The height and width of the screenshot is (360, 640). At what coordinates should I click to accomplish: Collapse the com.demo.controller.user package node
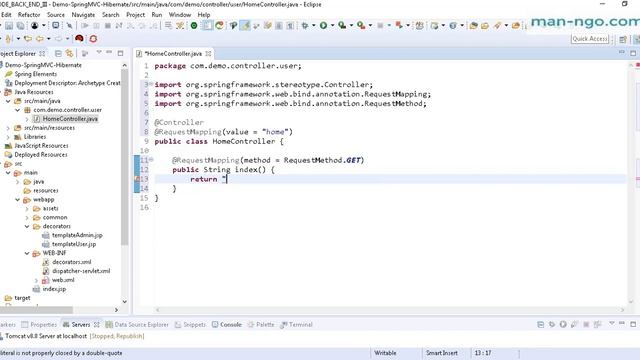click(x=18, y=110)
